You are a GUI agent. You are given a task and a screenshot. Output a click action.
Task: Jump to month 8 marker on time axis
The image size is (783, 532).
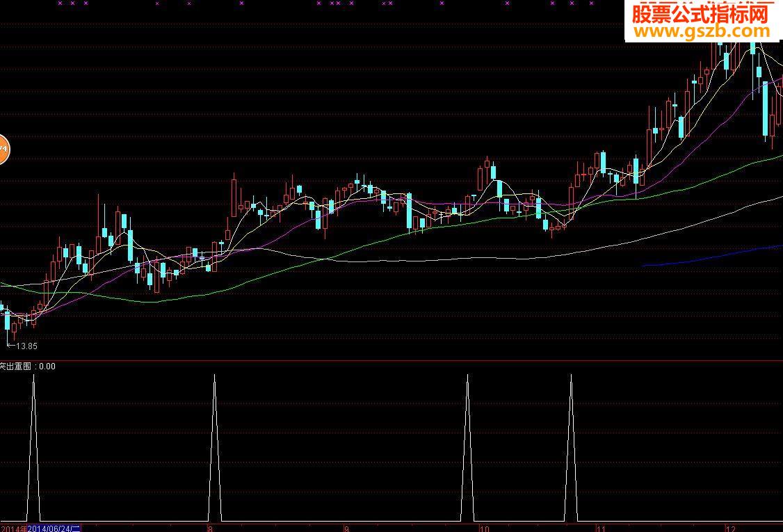click(x=210, y=529)
